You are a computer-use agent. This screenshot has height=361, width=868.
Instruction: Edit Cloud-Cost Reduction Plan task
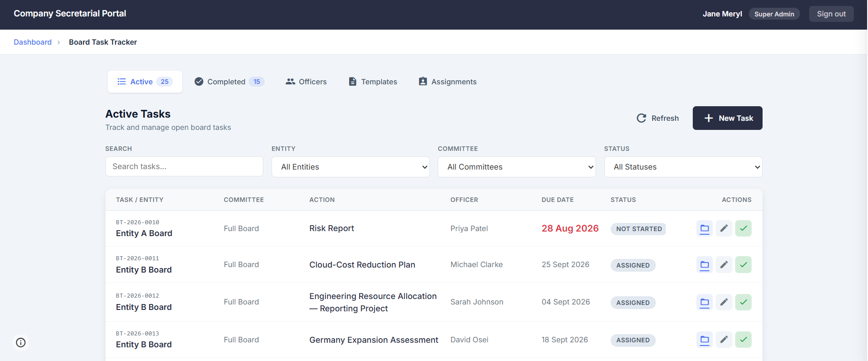724,265
